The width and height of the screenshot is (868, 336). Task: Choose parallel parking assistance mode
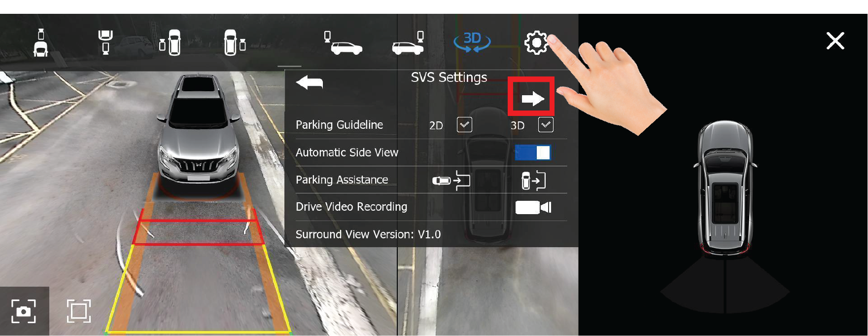(451, 181)
